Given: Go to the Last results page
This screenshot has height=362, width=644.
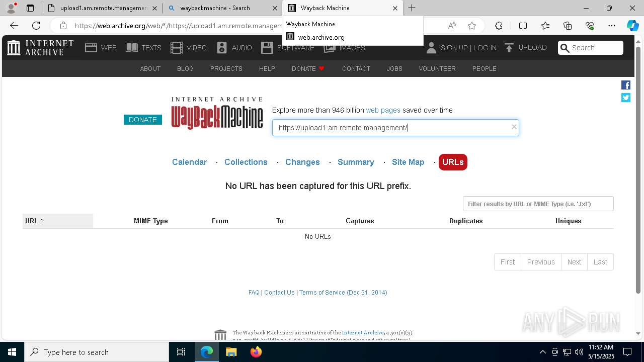Looking at the screenshot, I should (x=600, y=262).
